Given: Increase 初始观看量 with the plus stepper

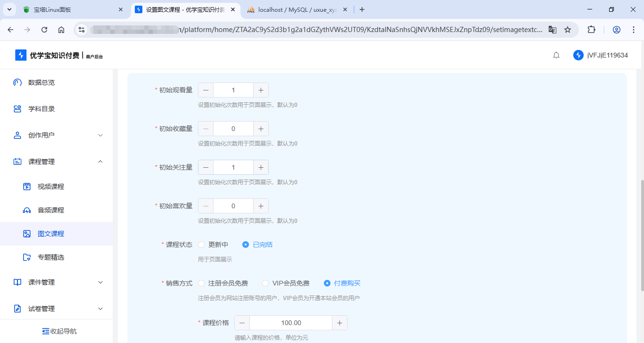Looking at the screenshot, I should click(x=261, y=90).
